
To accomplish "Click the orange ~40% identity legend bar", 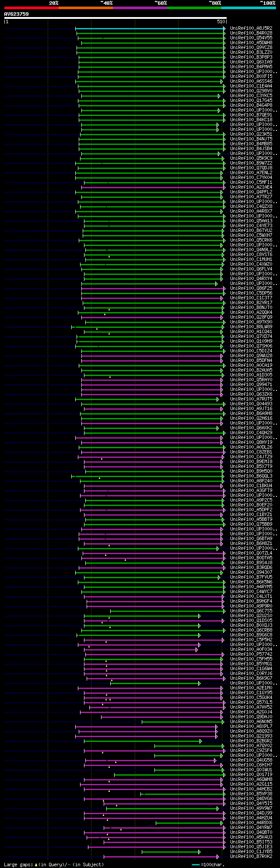I will pyautogui.click(x=86, y=8).
